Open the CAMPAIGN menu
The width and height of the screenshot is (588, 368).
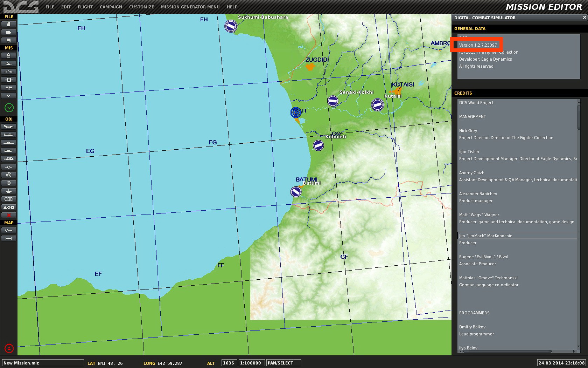111,7
